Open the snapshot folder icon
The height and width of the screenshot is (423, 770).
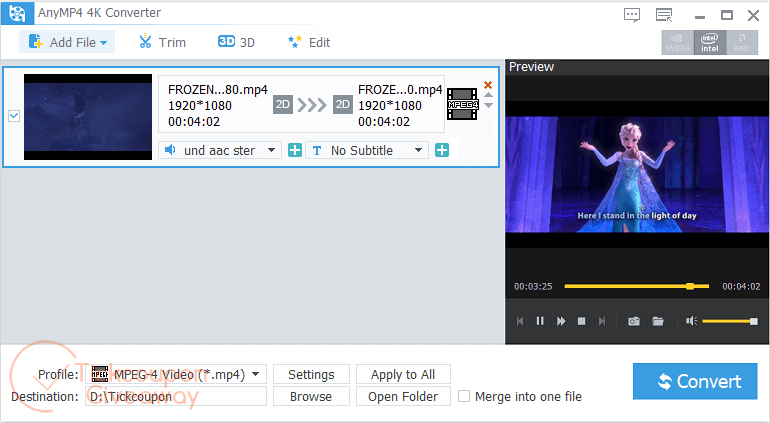[658, 321]
